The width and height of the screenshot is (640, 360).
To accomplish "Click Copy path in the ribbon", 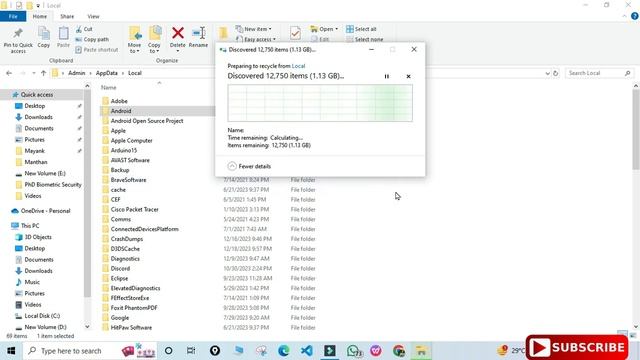I will tap(92, 40).
